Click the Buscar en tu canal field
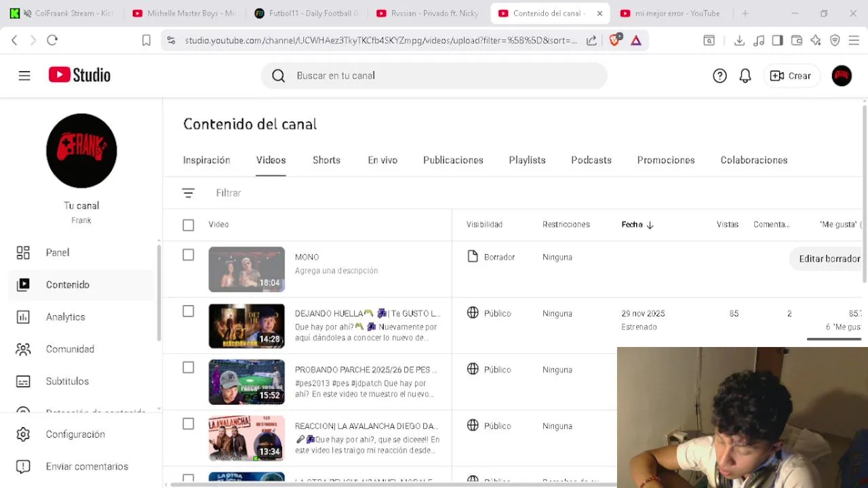 click(x=434, y=76)
